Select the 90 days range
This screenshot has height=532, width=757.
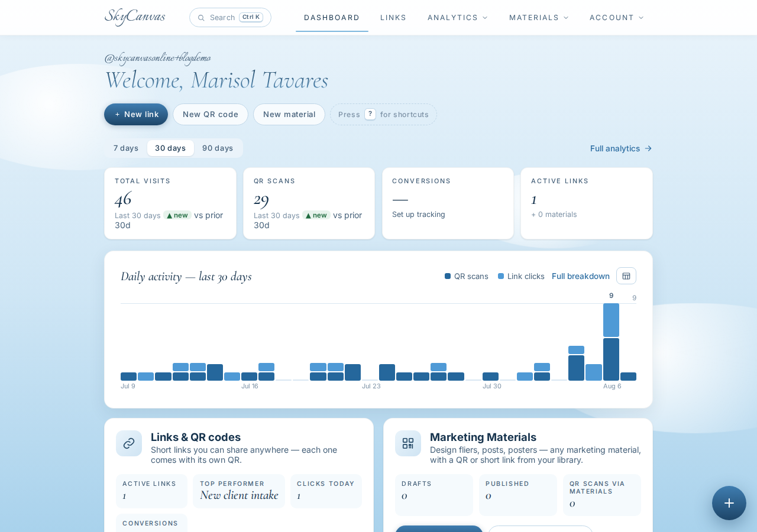pyautogui.click(x=218, y=148)
